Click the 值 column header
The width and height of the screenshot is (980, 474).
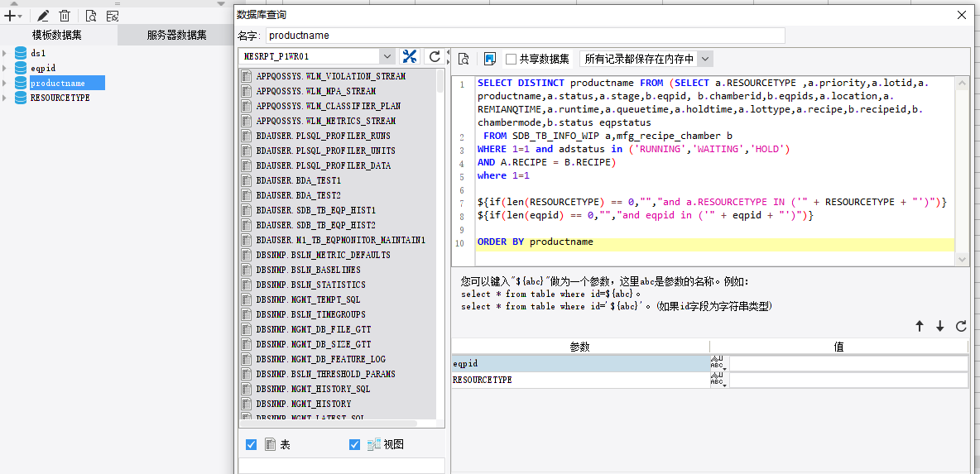tap(839, 347)
